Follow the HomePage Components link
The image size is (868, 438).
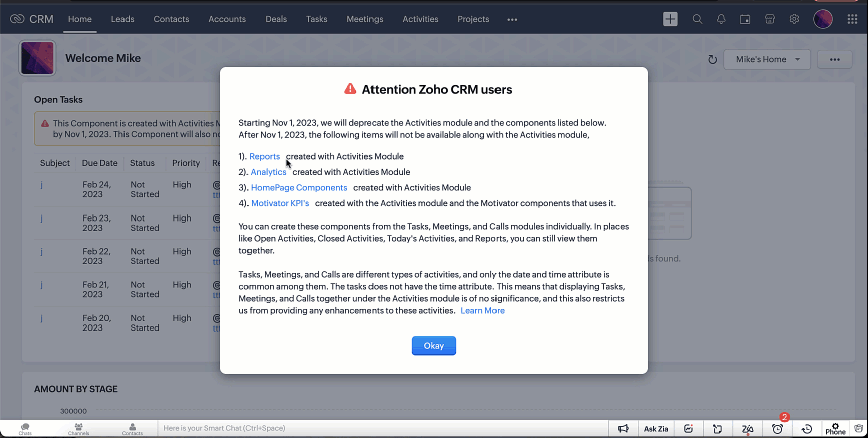(x=299, y=188)
